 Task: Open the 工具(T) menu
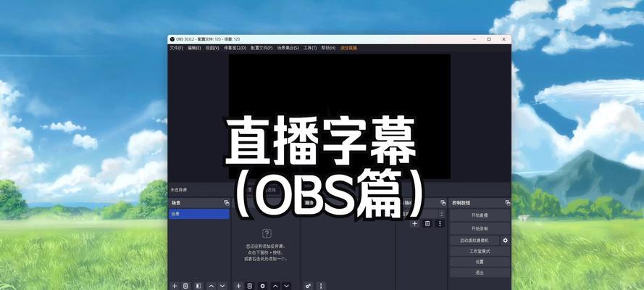coord(309,48)
